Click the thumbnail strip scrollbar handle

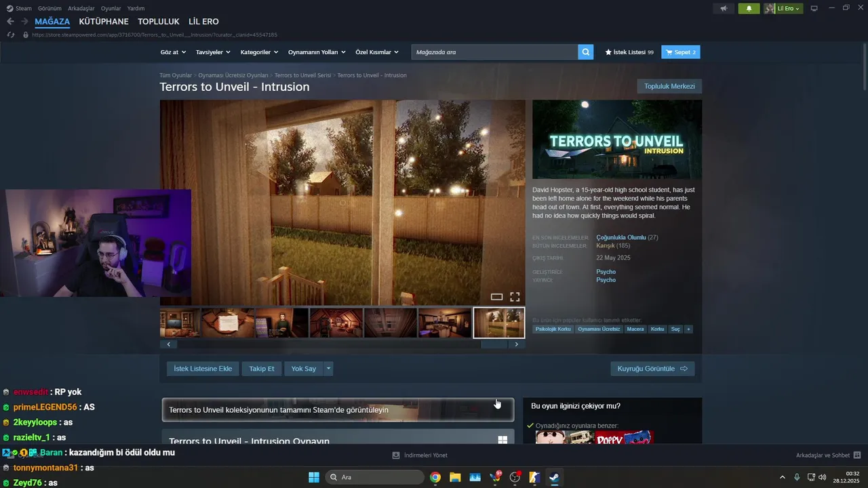(494, 344)
